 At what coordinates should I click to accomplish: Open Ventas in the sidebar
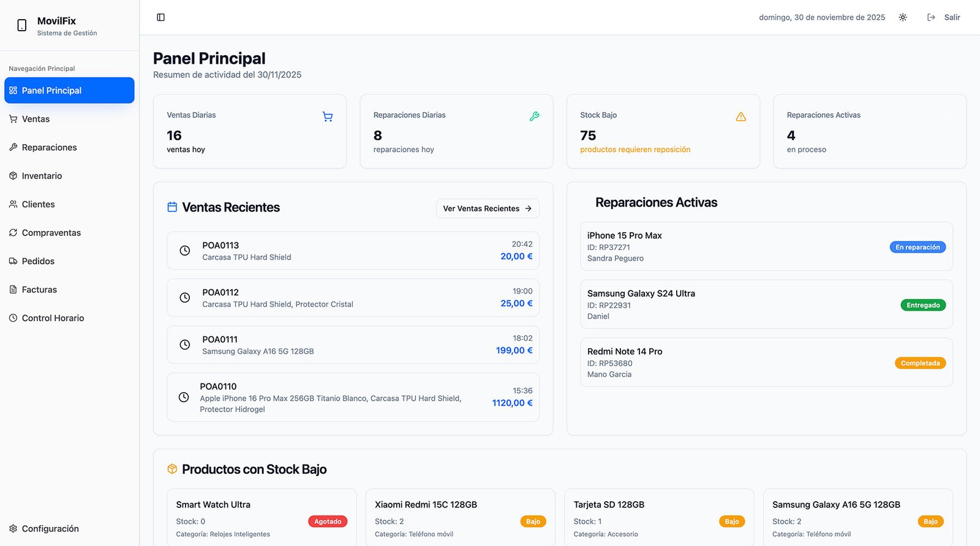click(36, 119)
